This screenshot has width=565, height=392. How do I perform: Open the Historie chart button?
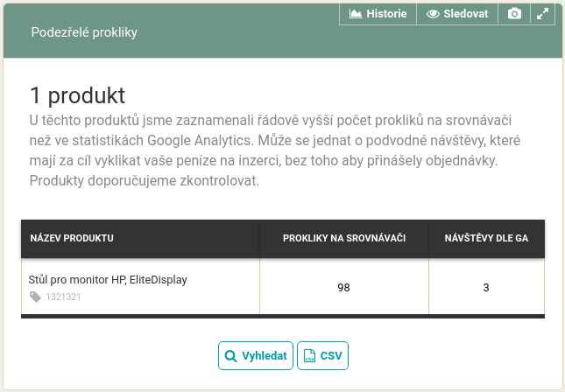pyautogui.click(x=378, y=14)
